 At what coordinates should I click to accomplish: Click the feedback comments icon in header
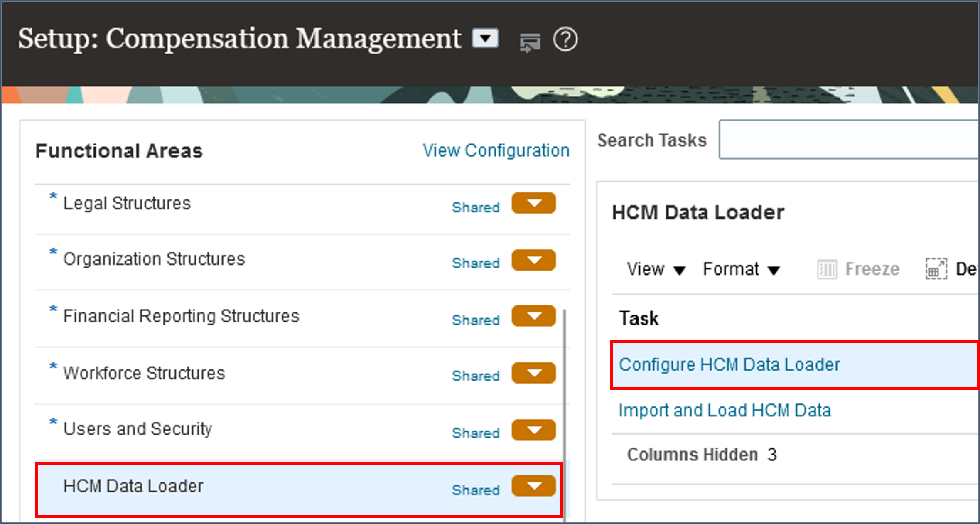pos(530,42)
